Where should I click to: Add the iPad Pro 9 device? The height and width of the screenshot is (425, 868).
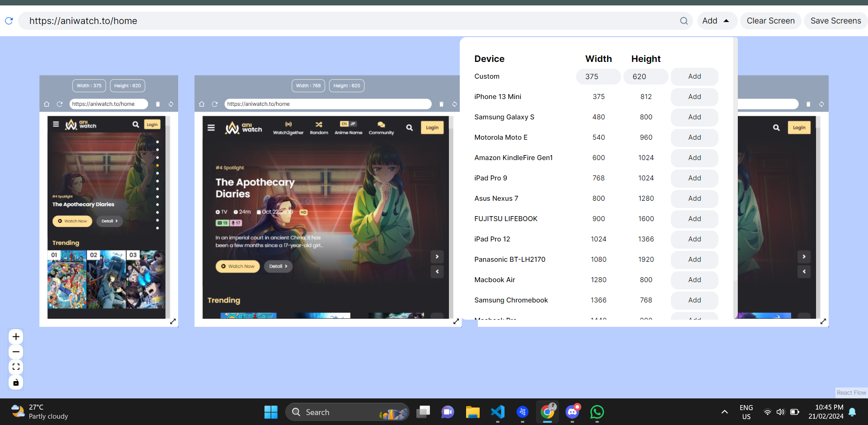[x=694, y=178]
